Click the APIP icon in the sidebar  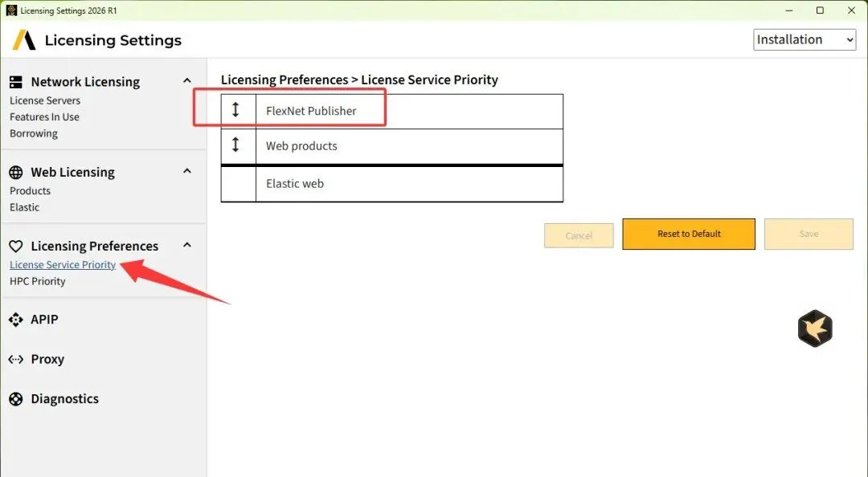coord(16,320)
